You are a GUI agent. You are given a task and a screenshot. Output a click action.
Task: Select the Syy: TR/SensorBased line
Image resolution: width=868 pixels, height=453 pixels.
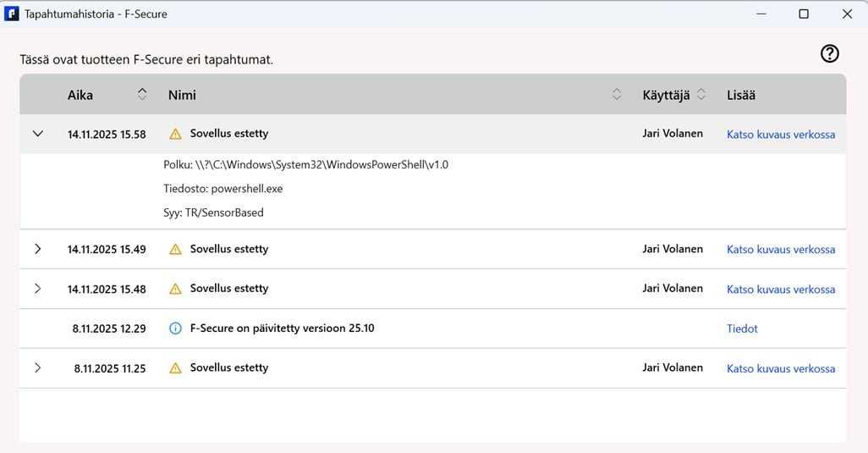click(x=213, y=213)
